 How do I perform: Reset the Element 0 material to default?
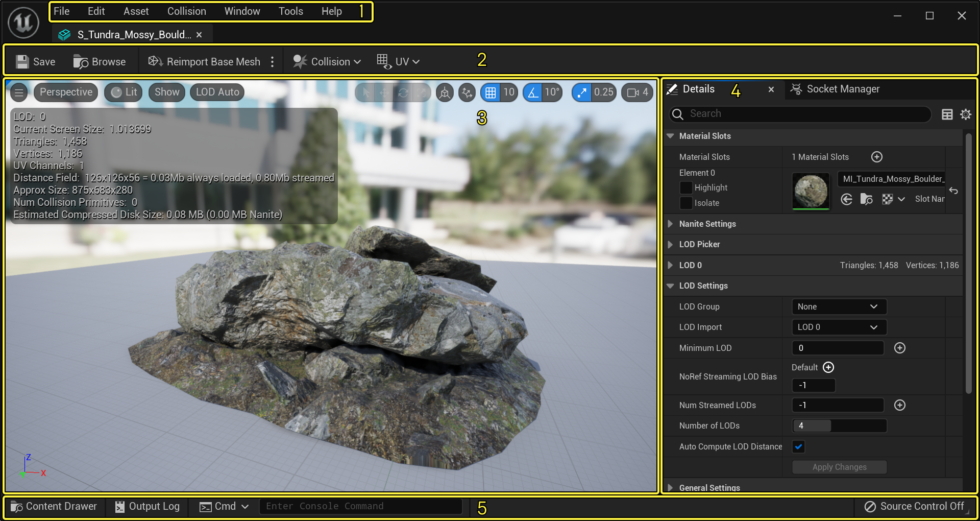953,191
